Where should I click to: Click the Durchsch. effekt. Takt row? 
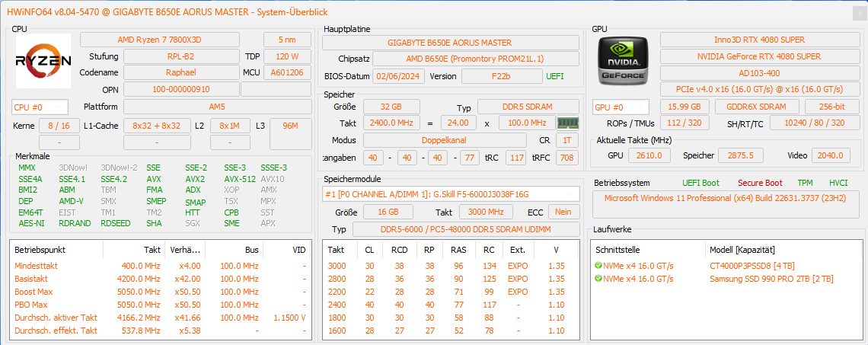click(161, 331)
